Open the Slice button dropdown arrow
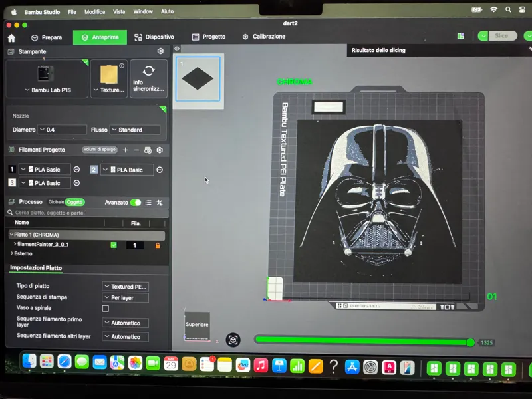The height and width of the screenshot is (399, 532). tap(483, 36)
